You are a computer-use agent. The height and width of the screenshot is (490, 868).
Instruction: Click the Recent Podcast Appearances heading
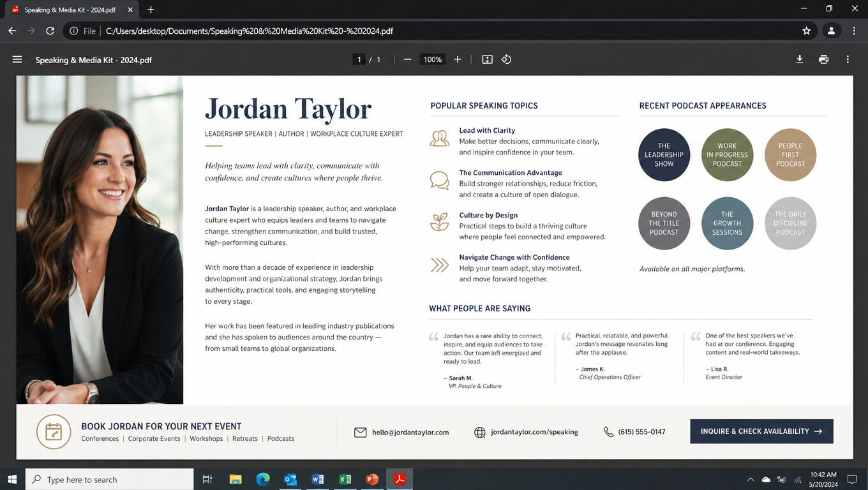tap(703, 106)
